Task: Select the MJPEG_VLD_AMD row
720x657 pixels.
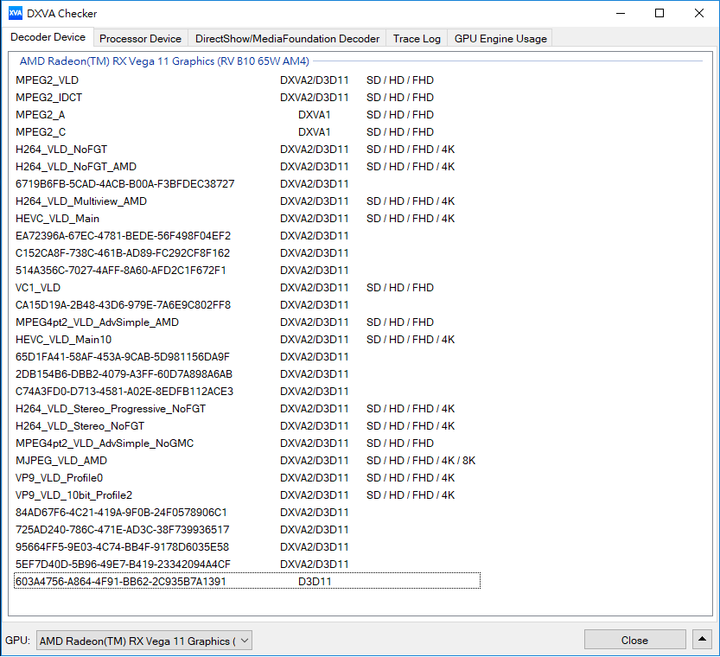Action: coord(247,461)
